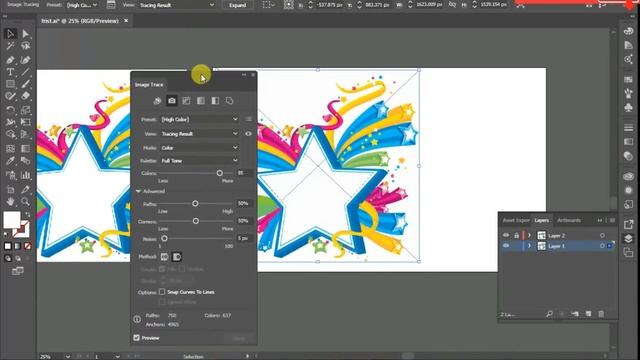Choose Grayscale preset icon in Image Trace
640x360 pixels.
[201, 101]
